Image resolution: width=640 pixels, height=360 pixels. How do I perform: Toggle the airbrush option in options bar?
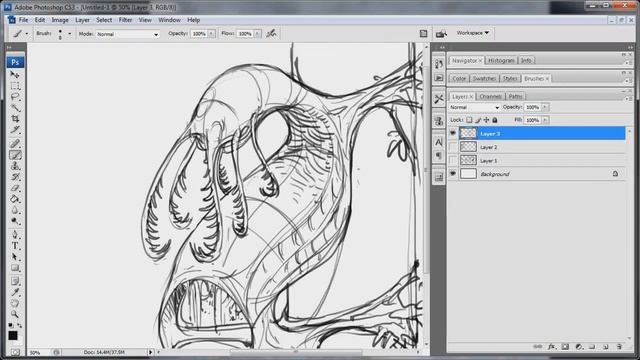point(271,34)
